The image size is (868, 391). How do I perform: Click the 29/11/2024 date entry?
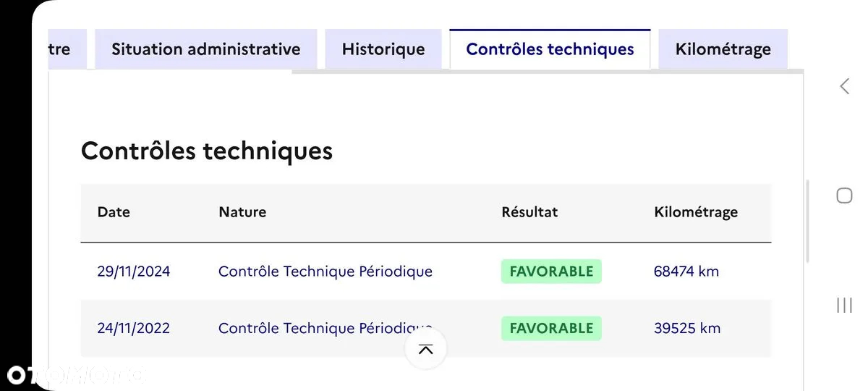click(134, 272)
